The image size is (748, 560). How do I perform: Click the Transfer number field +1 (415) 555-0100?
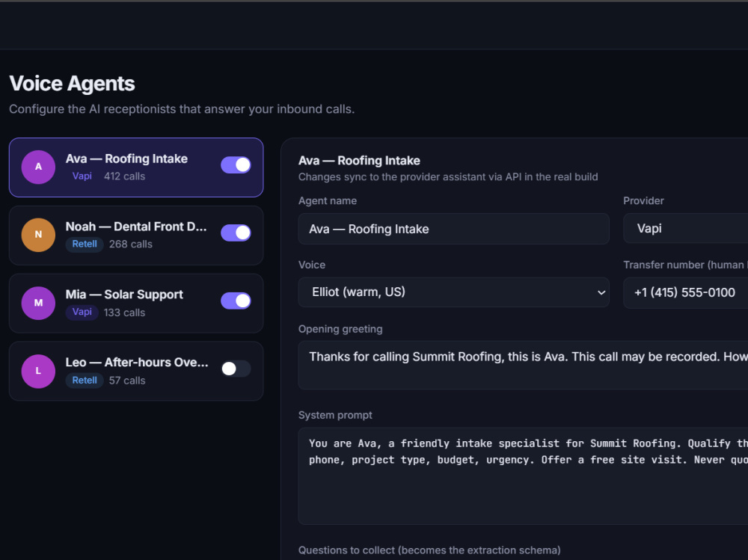[x=685, y=292]
